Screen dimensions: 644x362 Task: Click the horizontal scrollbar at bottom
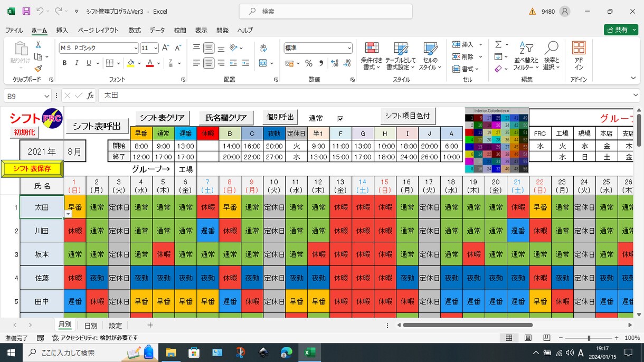(468, 325)
